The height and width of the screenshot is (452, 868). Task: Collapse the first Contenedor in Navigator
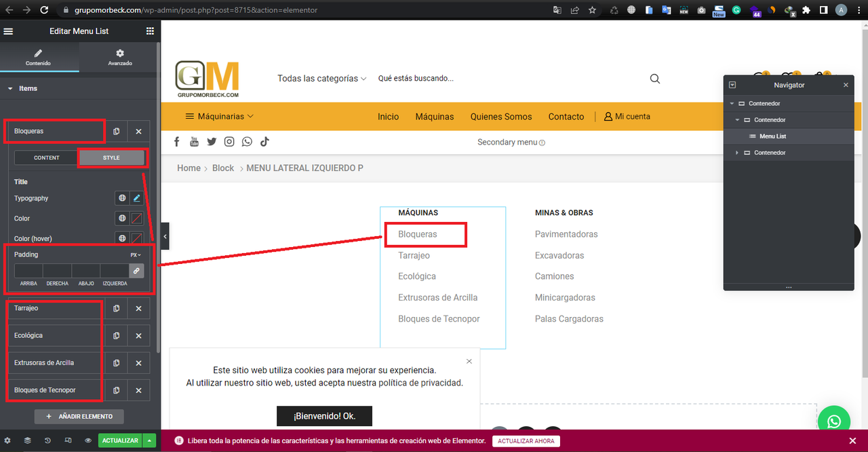pyautogui.click(x=732, y=104)
